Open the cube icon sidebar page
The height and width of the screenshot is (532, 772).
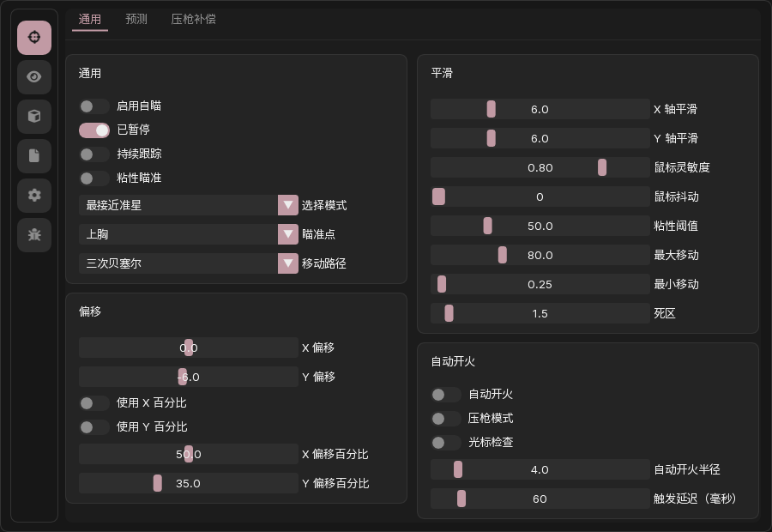click(x=34, y=117)
